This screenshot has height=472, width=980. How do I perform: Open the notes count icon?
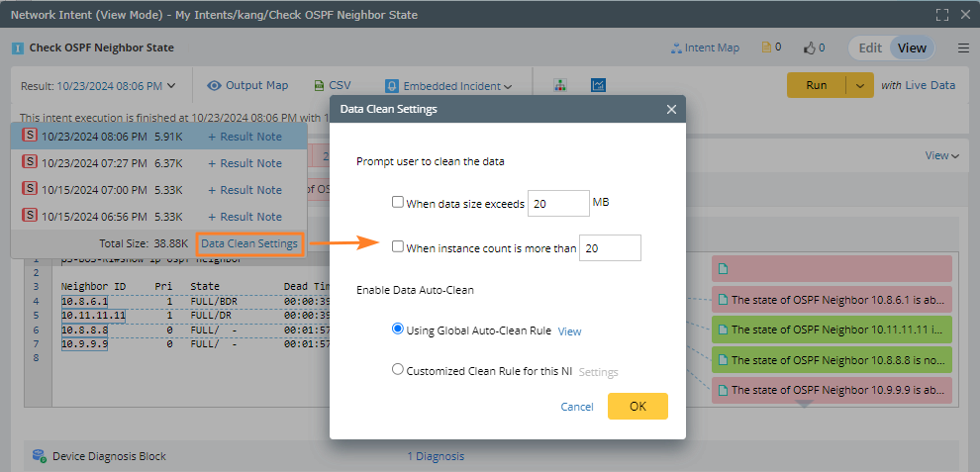766,47
